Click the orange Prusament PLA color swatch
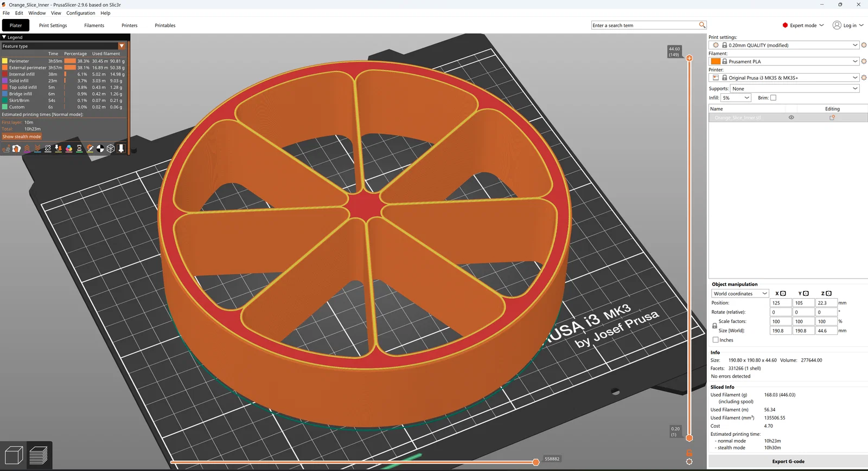The height and width of the screenshot is (471, 868). point(716,61)
